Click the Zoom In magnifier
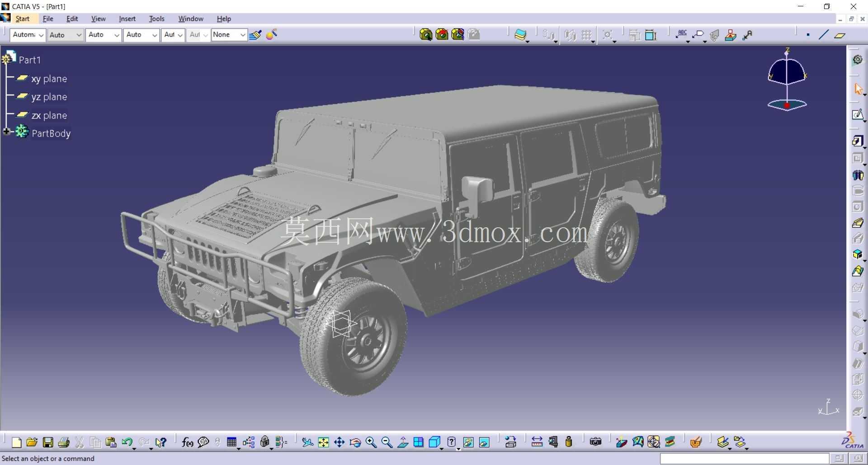This screenshot has height=465, width=868. point(371,442)
